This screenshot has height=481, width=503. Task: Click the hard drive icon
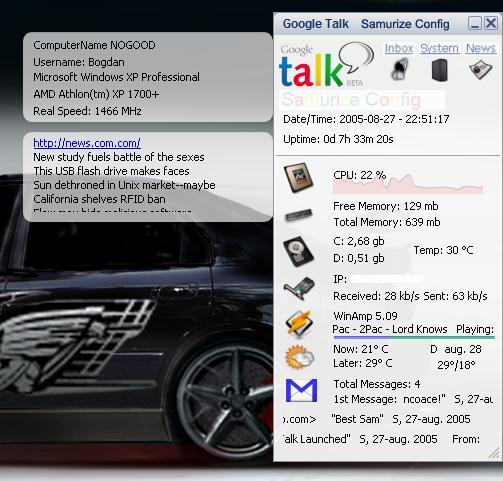(x=299, y=251)
